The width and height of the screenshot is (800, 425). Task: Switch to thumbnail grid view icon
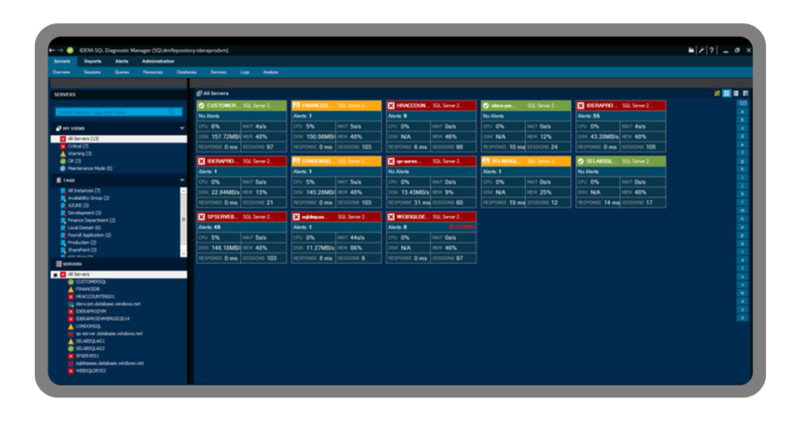[726, 93]
